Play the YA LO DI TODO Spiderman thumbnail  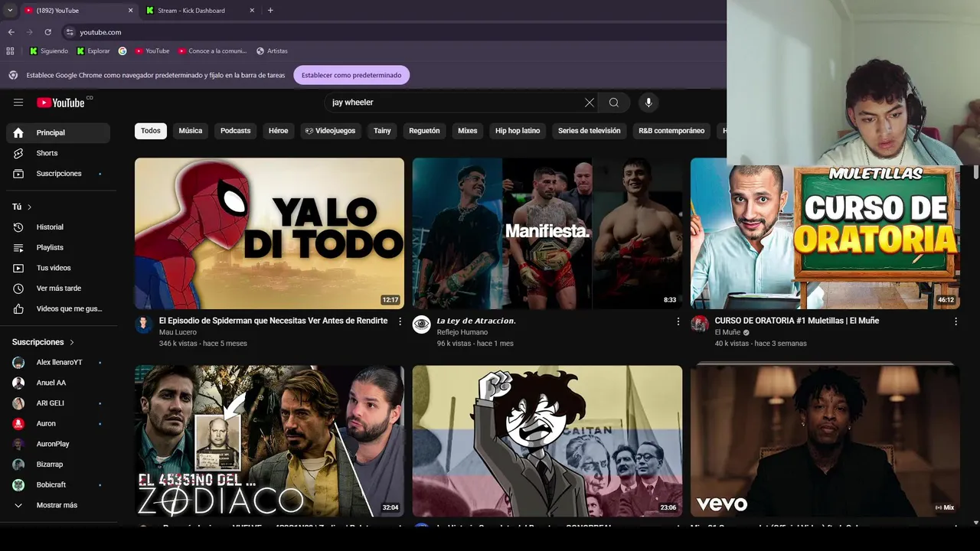click(269, 233)
